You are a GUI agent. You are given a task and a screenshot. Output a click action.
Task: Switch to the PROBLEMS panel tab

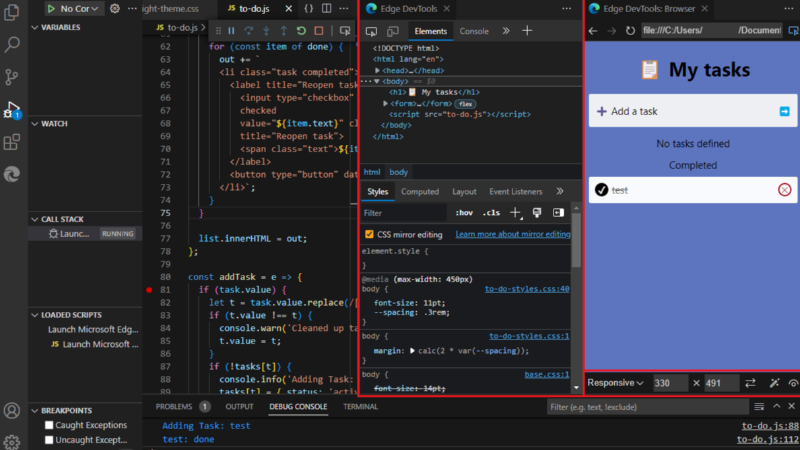click(x=174, y=407)
